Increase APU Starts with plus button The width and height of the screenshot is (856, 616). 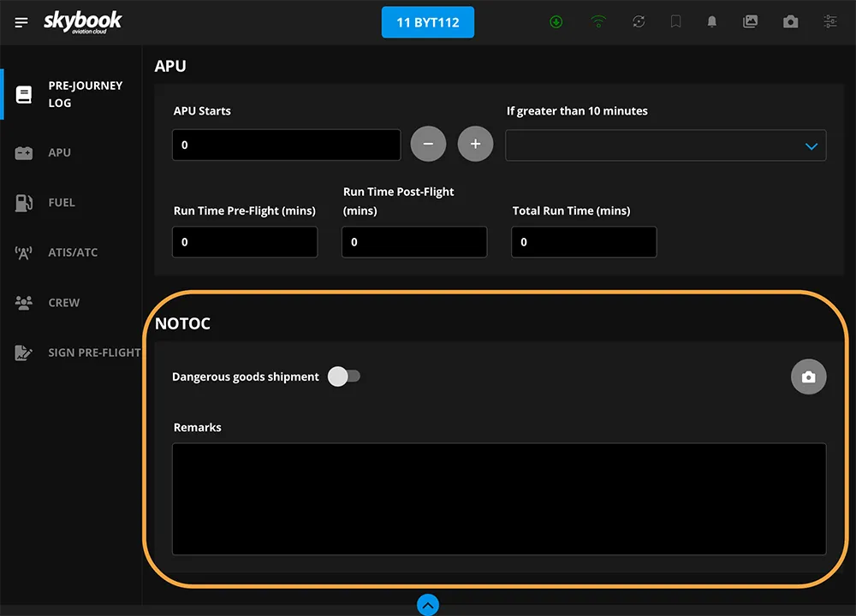[475, 145]
